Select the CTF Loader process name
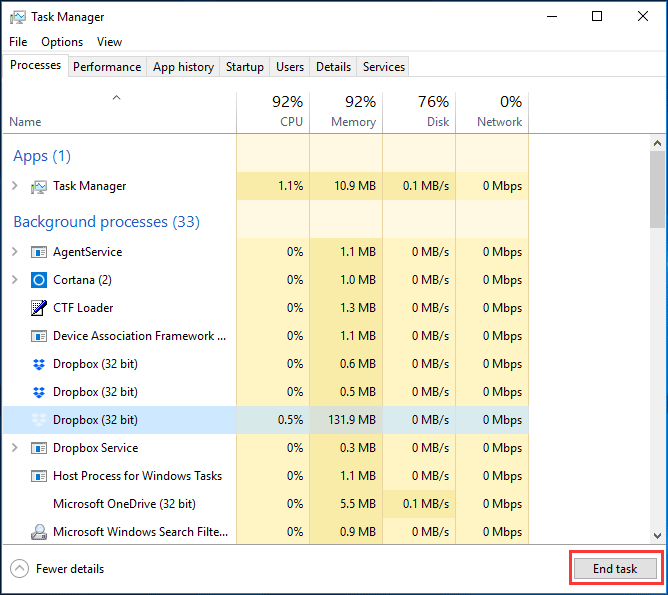668x595 pixels. click(x=83, y=308)
